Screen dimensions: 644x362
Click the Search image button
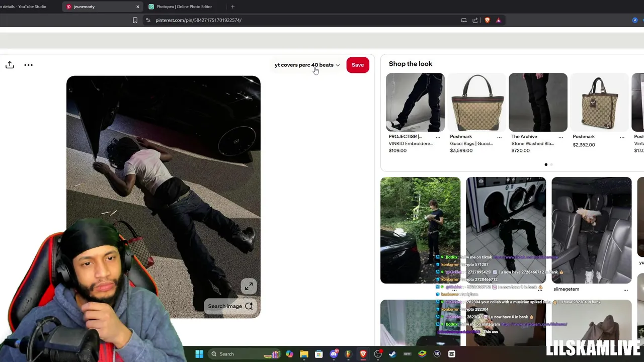coord(231,306)
